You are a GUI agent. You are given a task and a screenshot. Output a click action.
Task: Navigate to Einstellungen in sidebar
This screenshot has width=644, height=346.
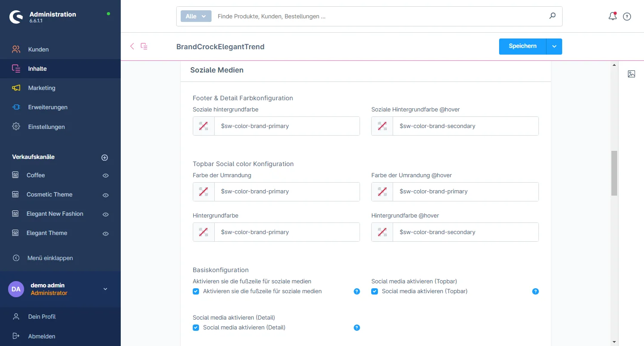[46, 127]
